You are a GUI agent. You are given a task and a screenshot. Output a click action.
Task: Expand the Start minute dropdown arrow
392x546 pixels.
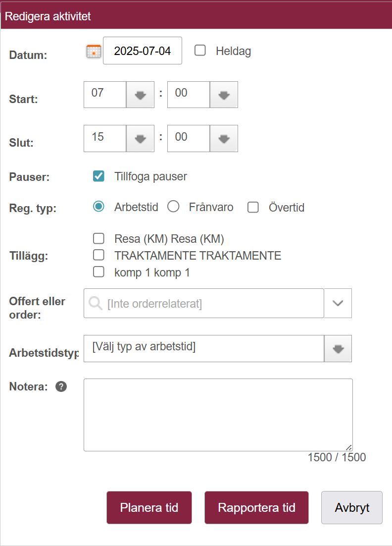[x=224, y=95]
